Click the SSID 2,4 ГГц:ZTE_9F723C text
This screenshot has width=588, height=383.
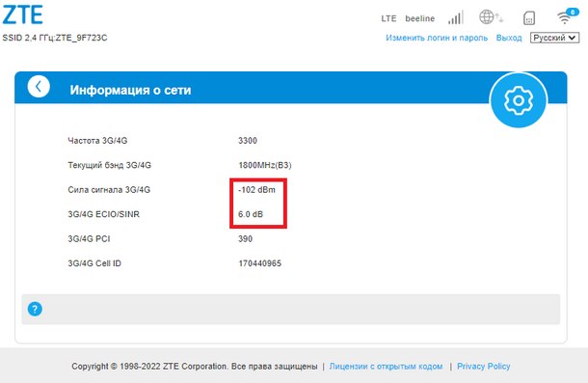click(x=55, y=38)
